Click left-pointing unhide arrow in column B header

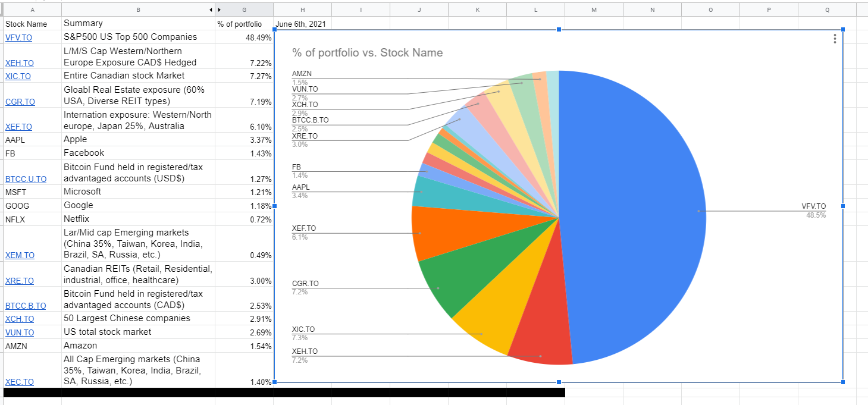tap(211, 10)
